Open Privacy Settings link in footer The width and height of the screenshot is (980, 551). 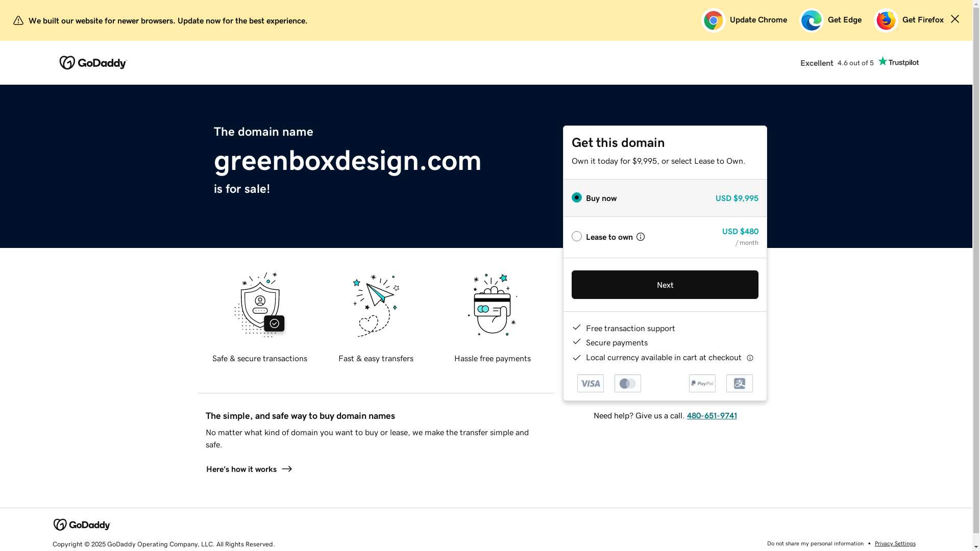point(895,544)
